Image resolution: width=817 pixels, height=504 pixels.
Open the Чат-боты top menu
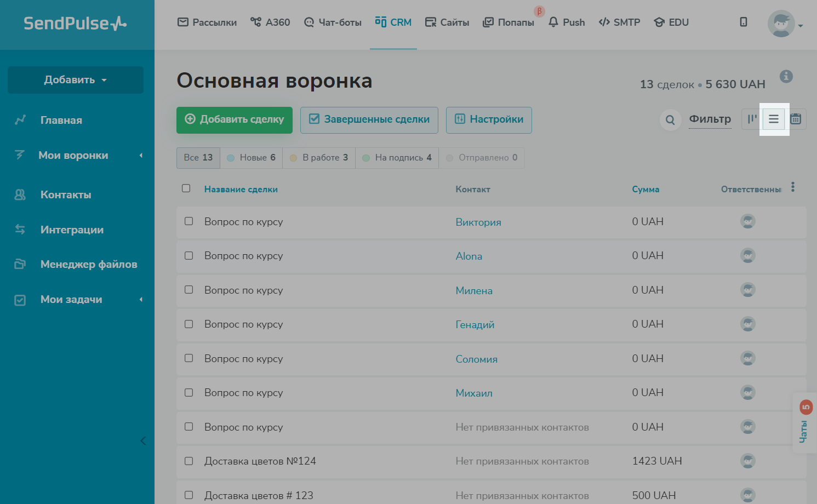click(x=333, y=22)
